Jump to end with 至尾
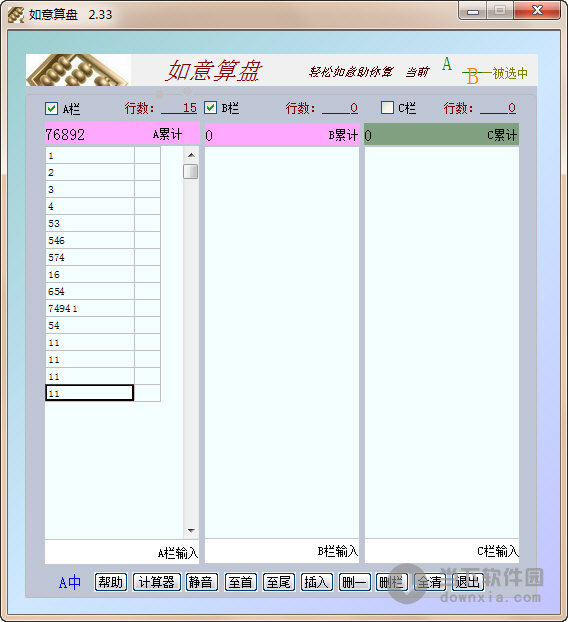This screenshot has width=568, height=622. 278,582
